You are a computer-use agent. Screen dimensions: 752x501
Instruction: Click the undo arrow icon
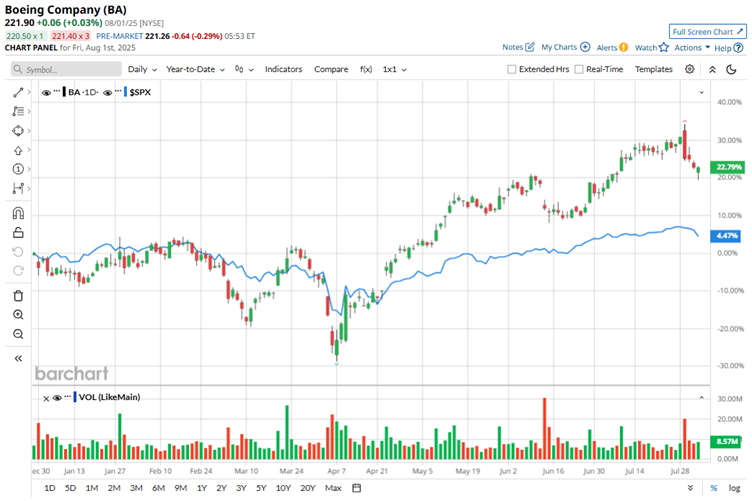(x=18, y=252)
